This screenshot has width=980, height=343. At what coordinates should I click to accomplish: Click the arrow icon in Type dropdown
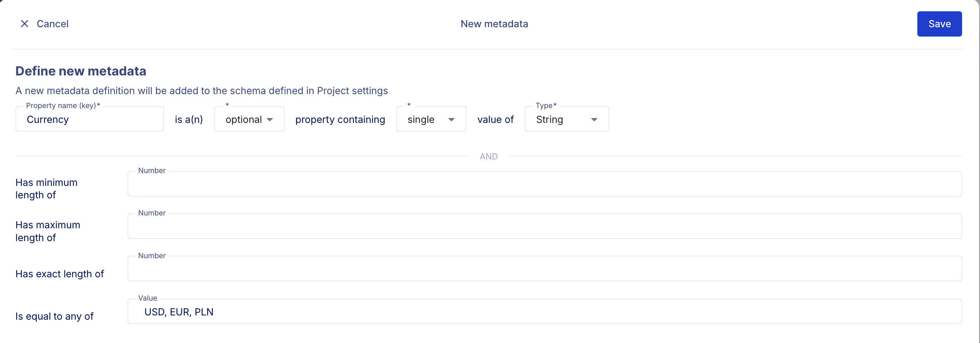(594, 119)
